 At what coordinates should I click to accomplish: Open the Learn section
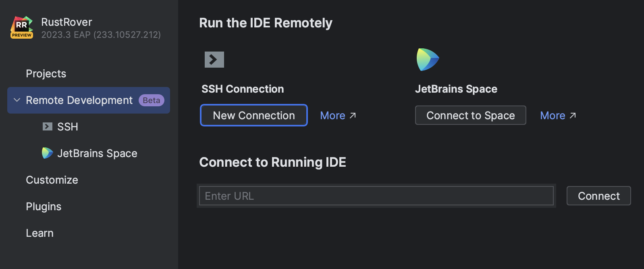point(39,233)
